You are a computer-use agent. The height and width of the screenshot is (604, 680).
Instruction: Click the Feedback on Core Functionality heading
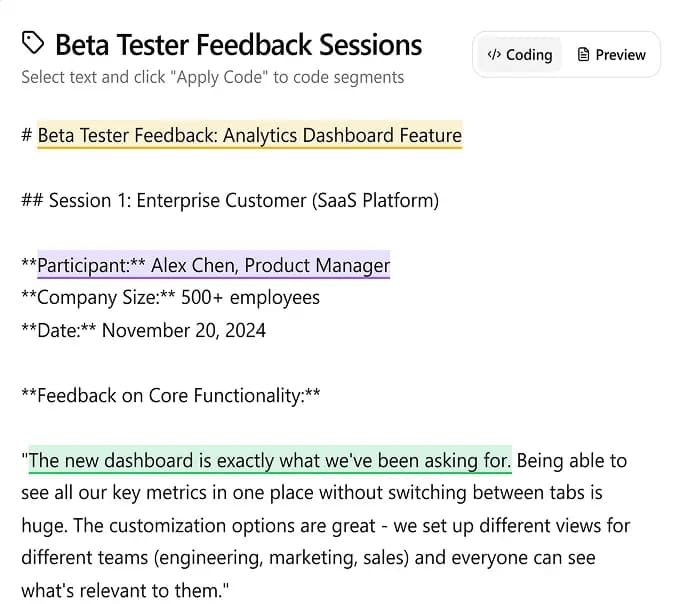170,395
